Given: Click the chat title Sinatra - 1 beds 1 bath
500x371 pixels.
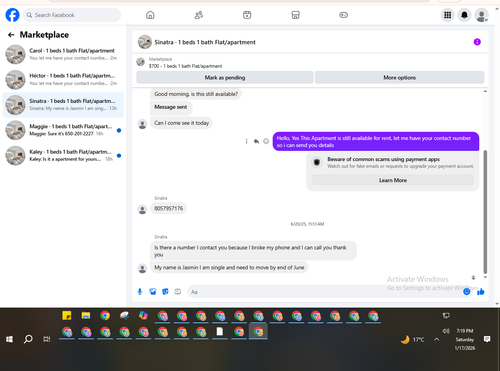Looking at the screenshot, I should tap(205, 42).
